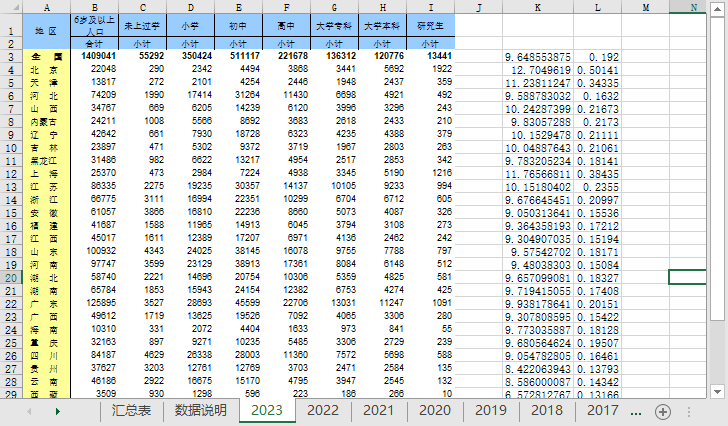The width and height of the screenshot is (728, 426).
Task: Select column A header
Action: (x=46, y=7)
